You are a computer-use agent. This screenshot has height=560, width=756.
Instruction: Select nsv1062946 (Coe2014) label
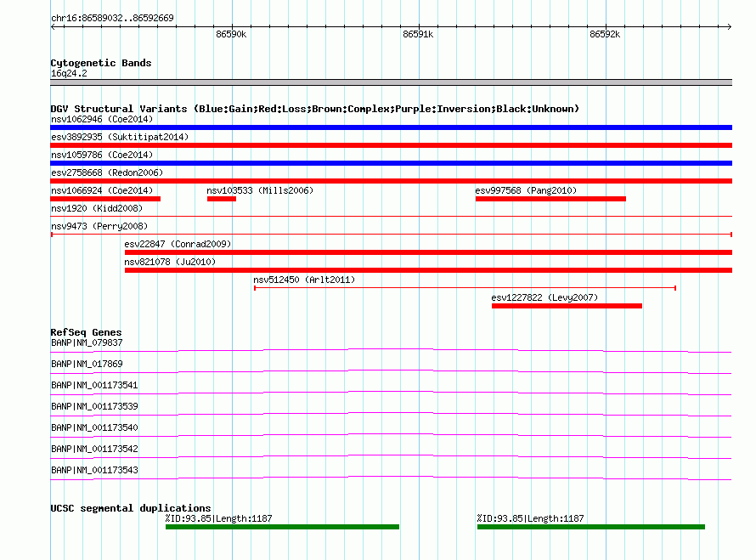[102, 119]
